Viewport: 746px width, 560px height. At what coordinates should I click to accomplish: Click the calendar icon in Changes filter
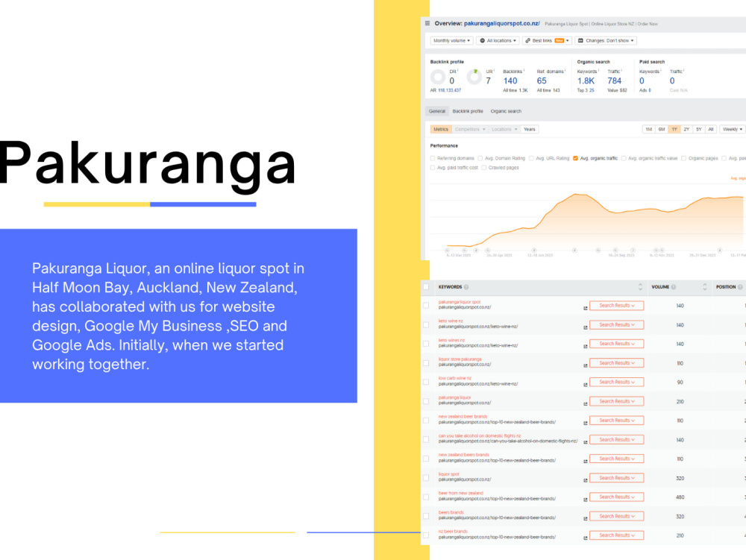[580, 41]
